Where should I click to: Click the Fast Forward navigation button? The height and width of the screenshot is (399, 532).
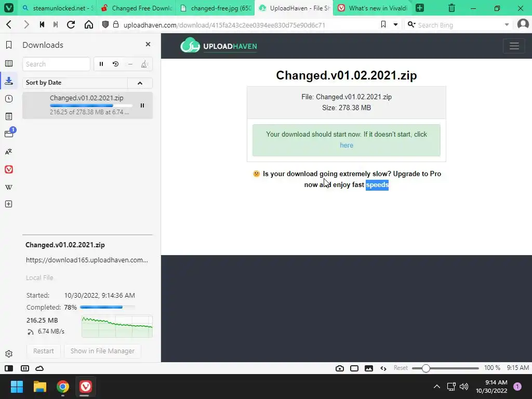[x=56, y=24]
